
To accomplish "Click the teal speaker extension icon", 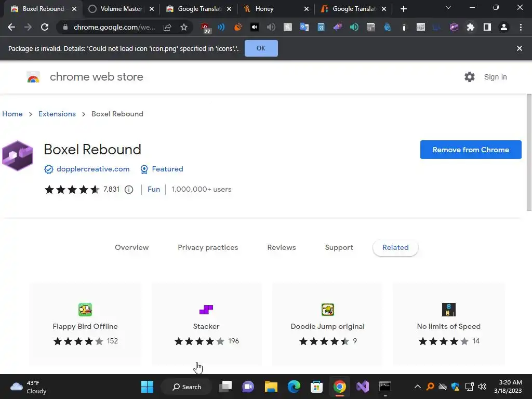I will click(x=354, y=27).
